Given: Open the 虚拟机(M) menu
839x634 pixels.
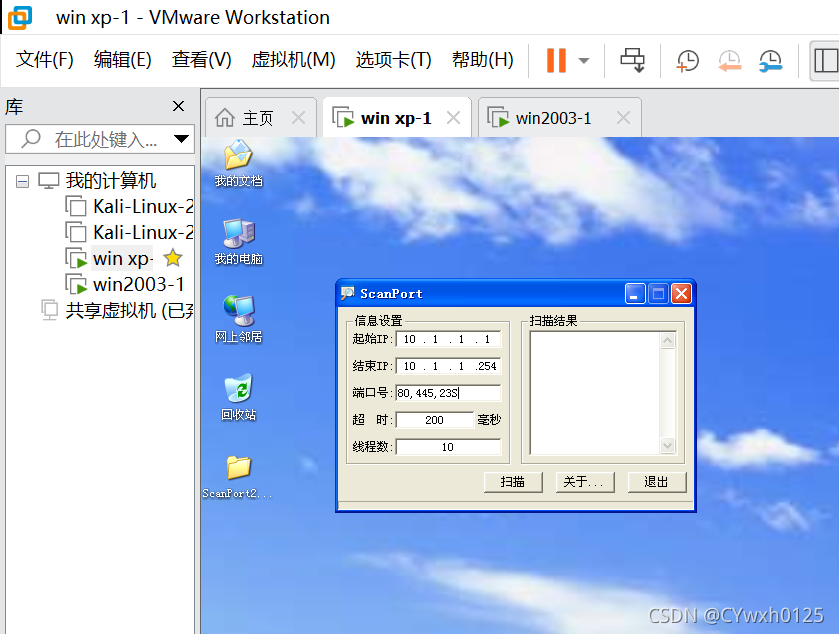Looking at the screenshot, I should pyautogui.click(x=293, y=59).
